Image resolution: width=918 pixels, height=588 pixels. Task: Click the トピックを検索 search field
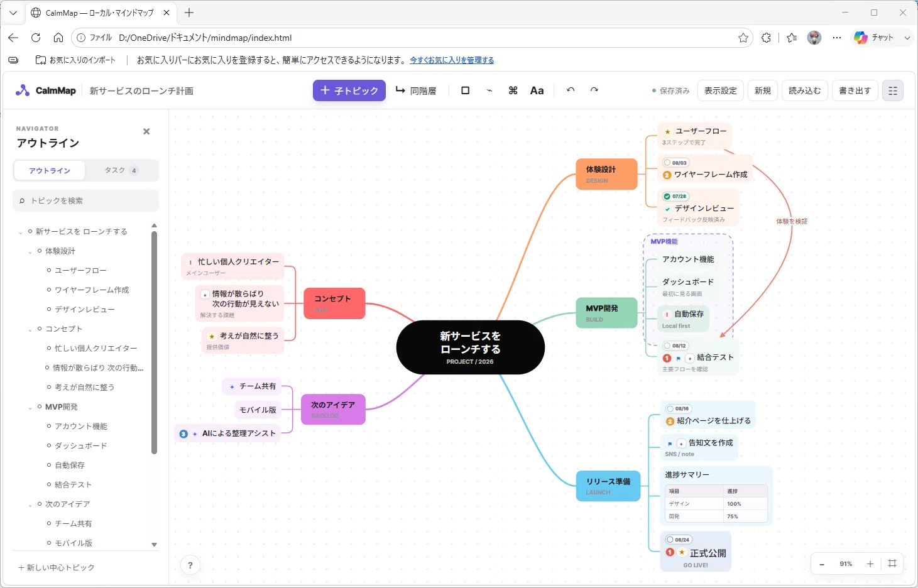[85, 200]
